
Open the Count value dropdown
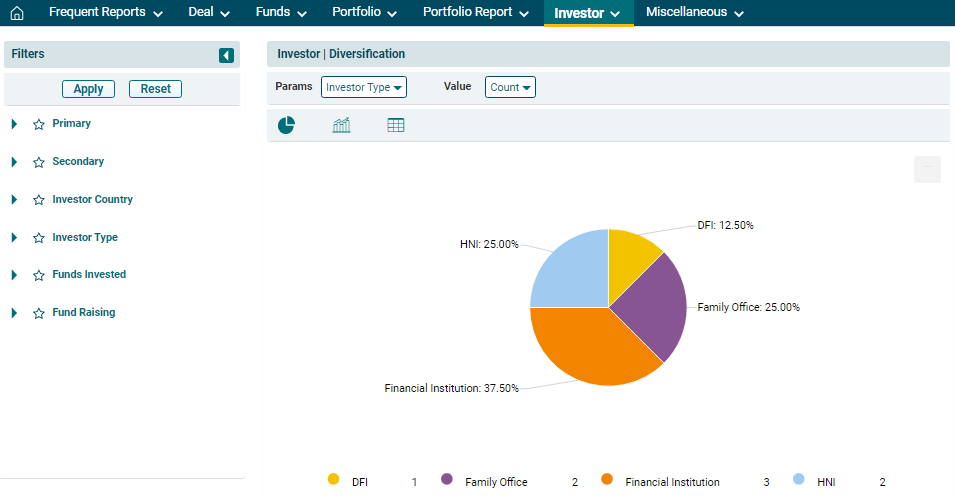click(510, 87)
